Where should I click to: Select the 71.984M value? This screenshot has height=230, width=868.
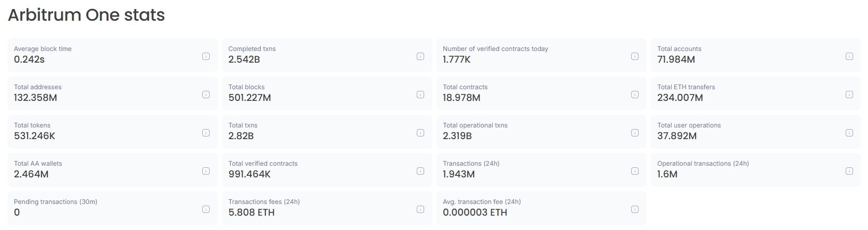coord(676,59)
